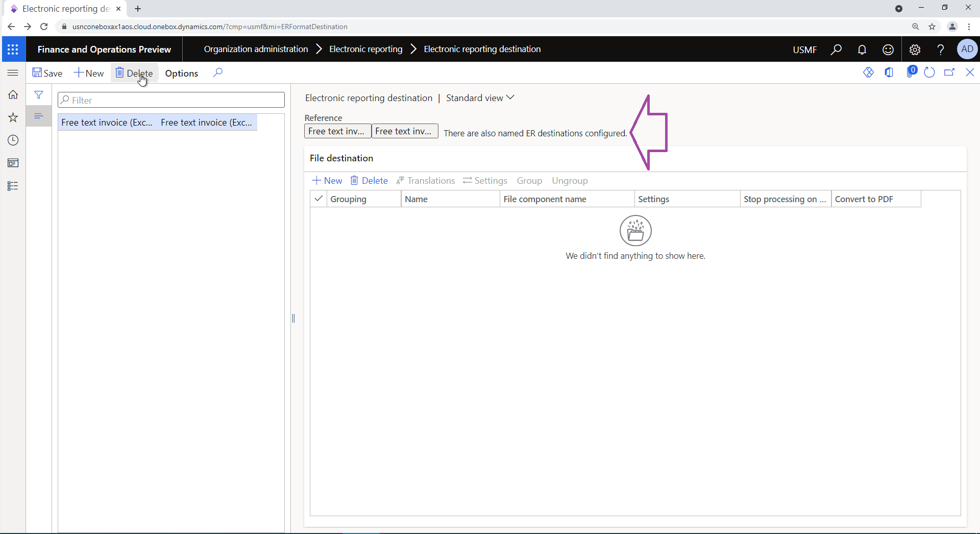Click the browser forward arrow
The width and height of the screenshot is (980, 534).
point(28,27)
